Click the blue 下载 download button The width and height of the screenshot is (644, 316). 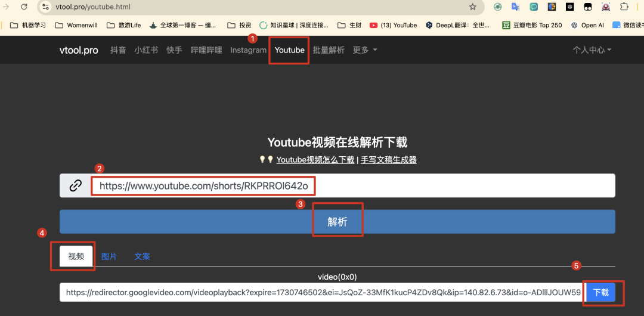click(x=601, y=292)
